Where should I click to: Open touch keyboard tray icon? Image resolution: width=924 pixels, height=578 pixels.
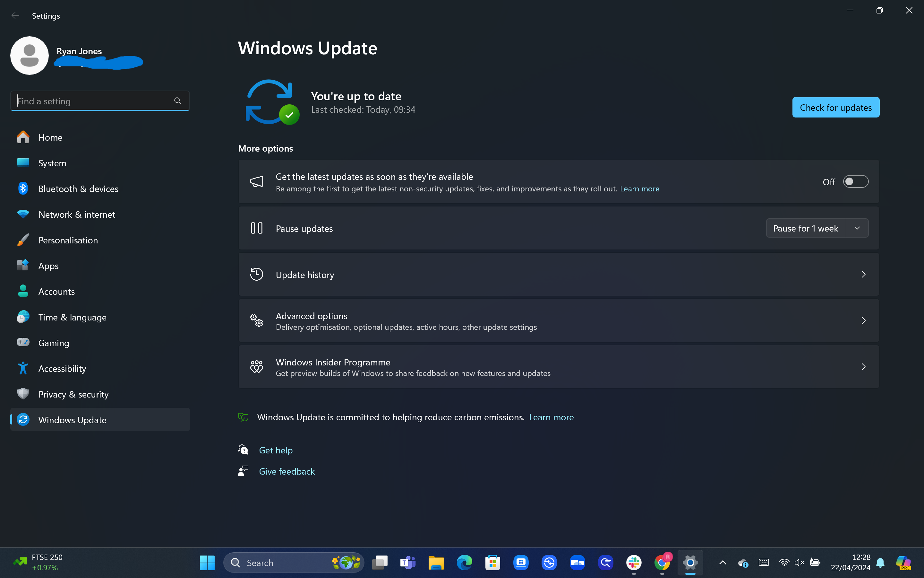point(764,562)
